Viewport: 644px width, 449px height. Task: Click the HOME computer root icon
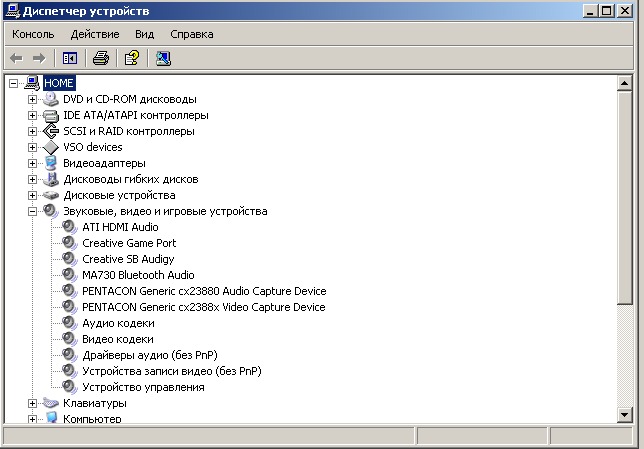coord(32,83)
